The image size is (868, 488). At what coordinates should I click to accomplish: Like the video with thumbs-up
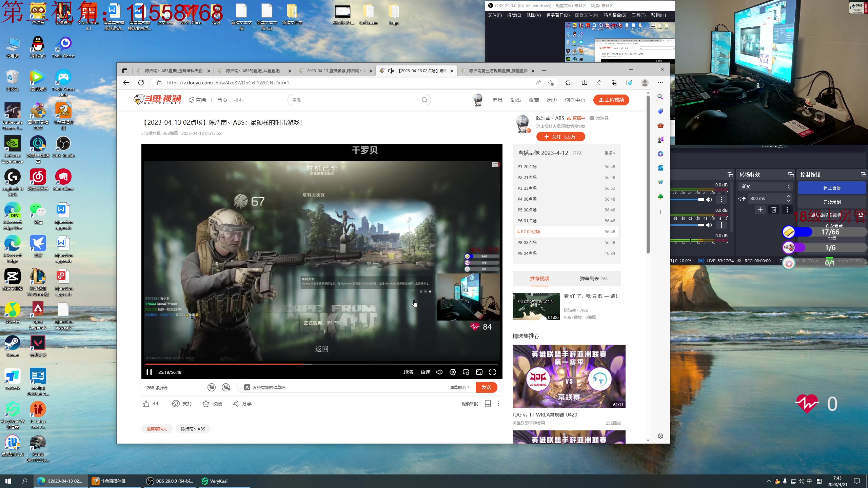(146, 404)
